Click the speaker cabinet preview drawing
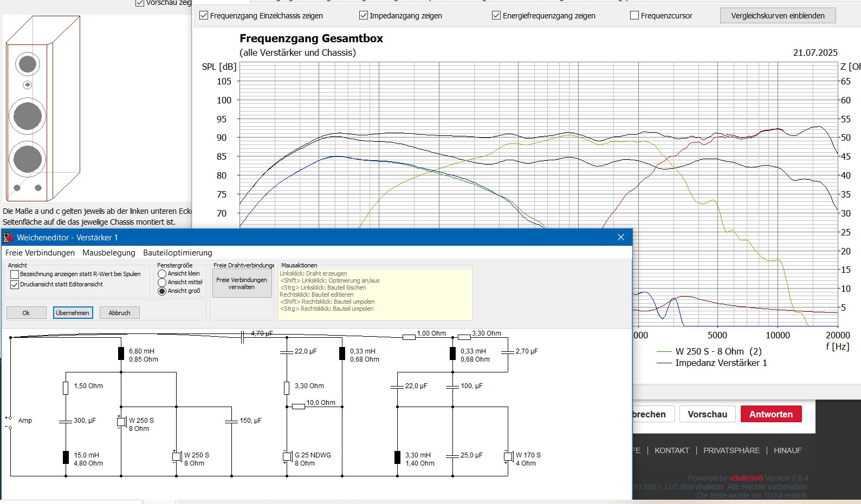This screenshot has height=504, width=861. pos(43,108)
